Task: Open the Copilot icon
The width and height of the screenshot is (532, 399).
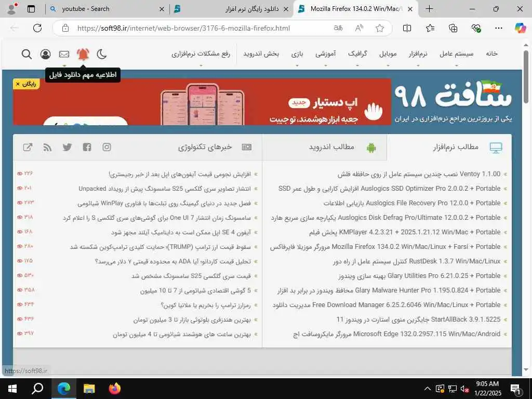Action: tap(520, 28)
